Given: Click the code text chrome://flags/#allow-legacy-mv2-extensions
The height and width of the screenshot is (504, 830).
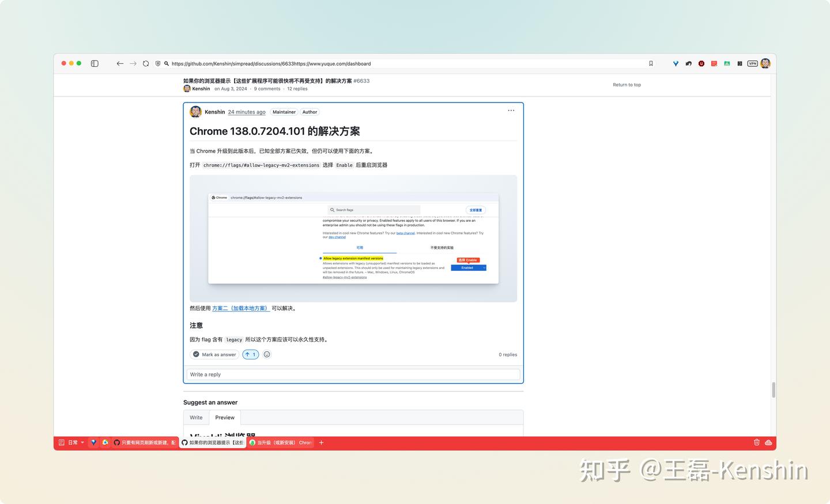Looking at the screenshot, I should 261,165.
